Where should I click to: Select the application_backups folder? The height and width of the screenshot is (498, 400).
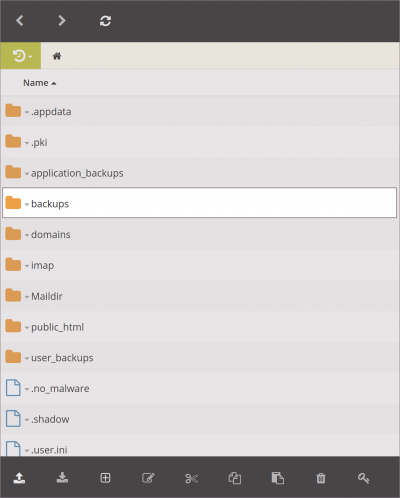coord(77,173)
